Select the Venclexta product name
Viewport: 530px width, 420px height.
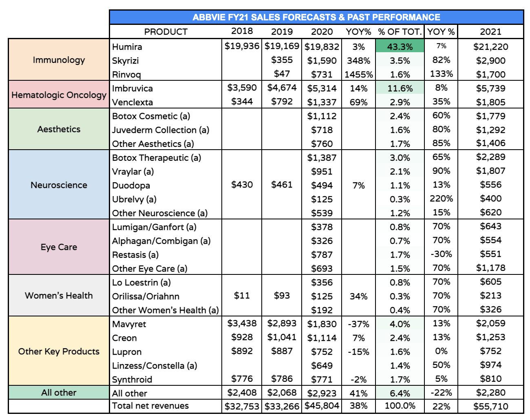click(x=132, y=102)
